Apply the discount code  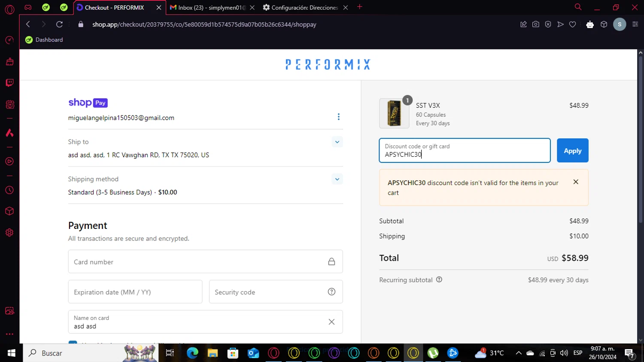[x=572, y=150]
